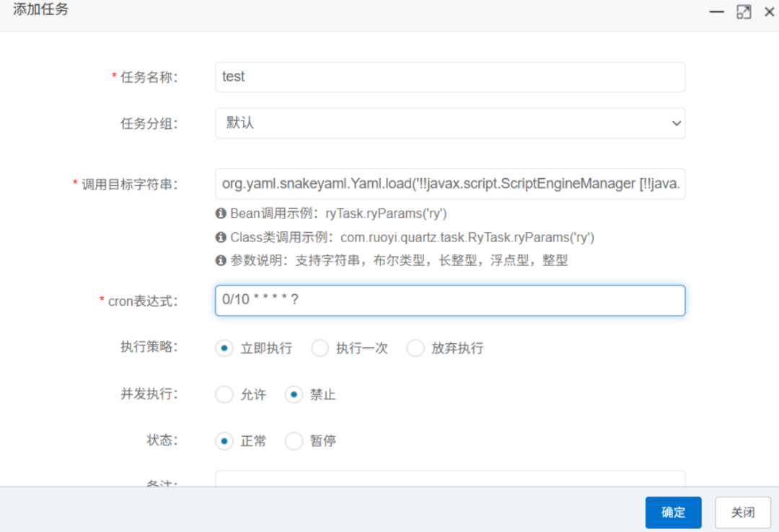Click the 并发执行 label
The width and height of the screenshot is (779, 532).
pos(149,394)
